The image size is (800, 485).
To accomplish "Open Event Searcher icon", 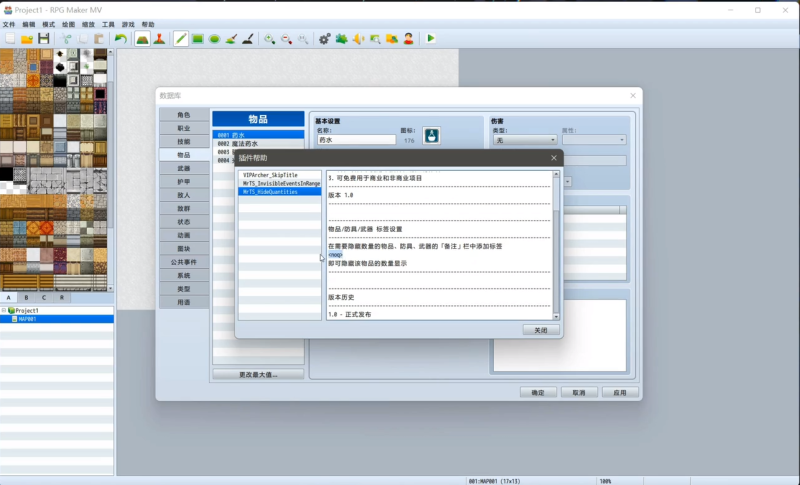I will 375,39.
